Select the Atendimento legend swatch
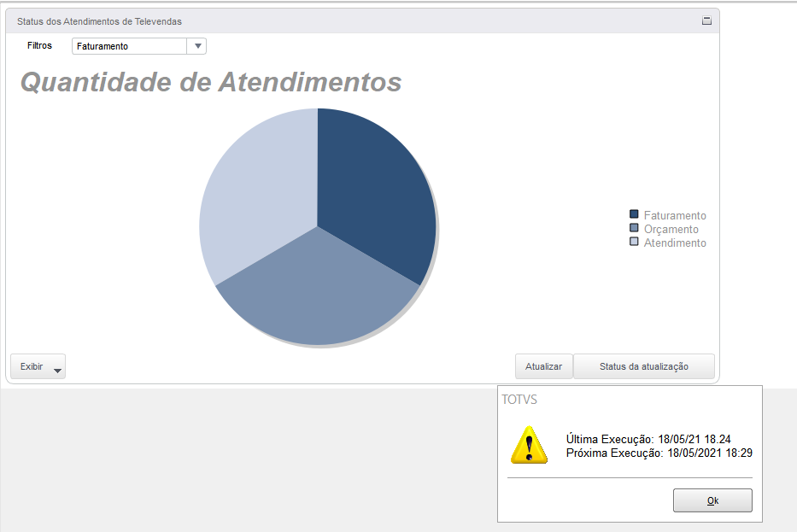 [634, 242]
